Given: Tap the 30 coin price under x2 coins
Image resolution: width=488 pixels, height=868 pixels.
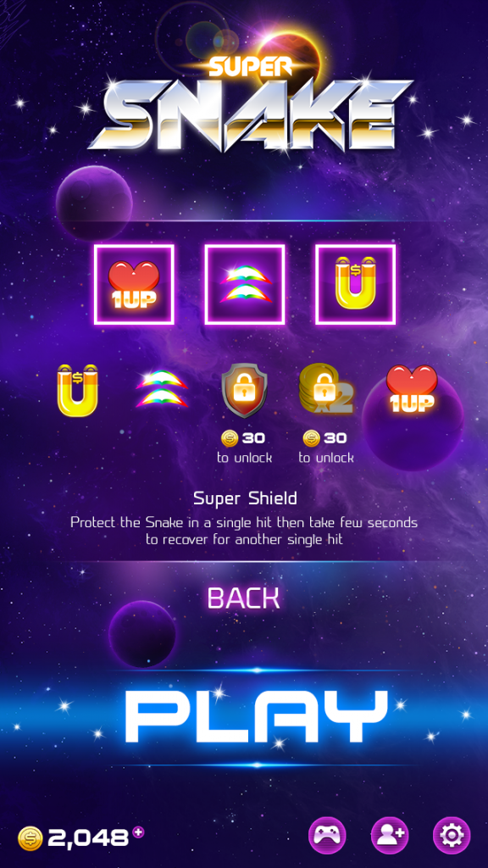Looking at the screenshot, I should (324, 438).
